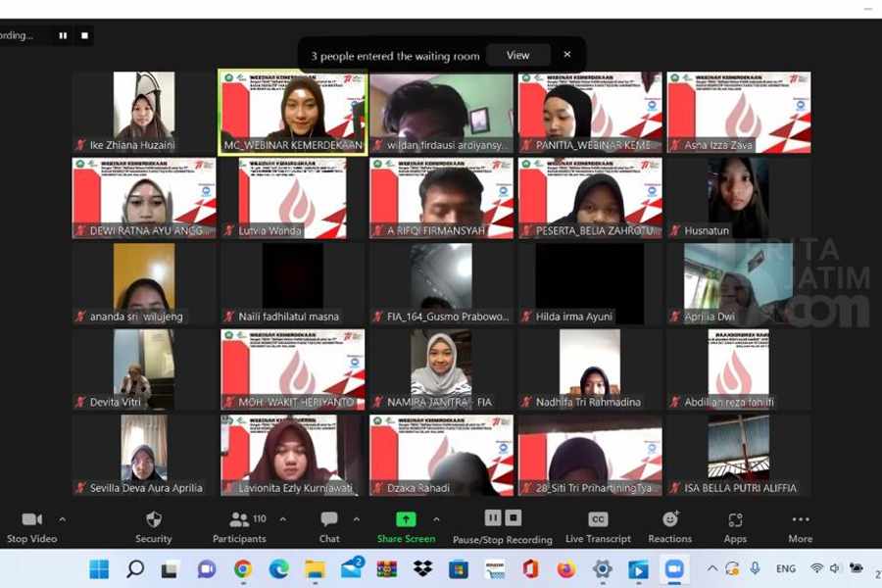Stop recording using top-left indicator button

tap(84, 35)
